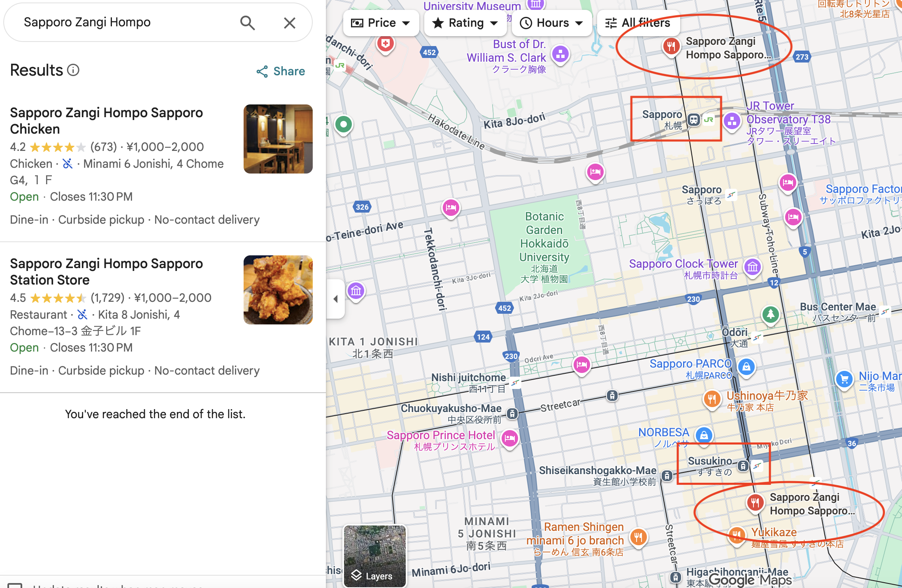
Task: Click the Nijo Market shopping cart pin
Action: pyautogui.click(x=844, y=379)
